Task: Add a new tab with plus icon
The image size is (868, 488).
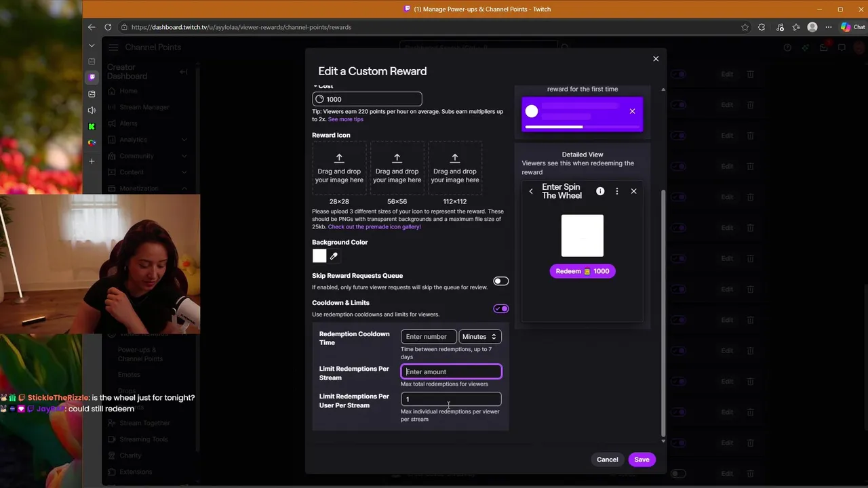Action: coord(92,161)
